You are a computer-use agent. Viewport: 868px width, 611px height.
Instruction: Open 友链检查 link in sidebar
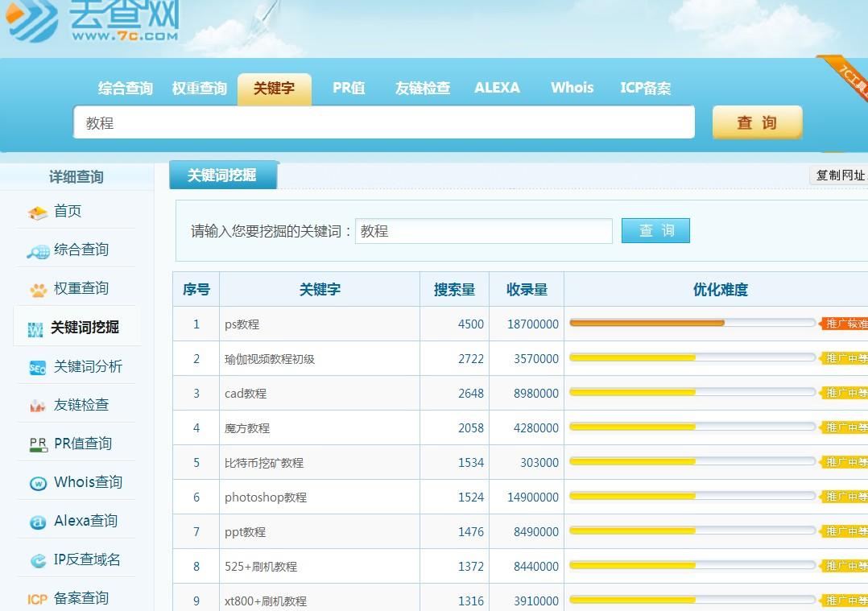[x=81, y=405]
